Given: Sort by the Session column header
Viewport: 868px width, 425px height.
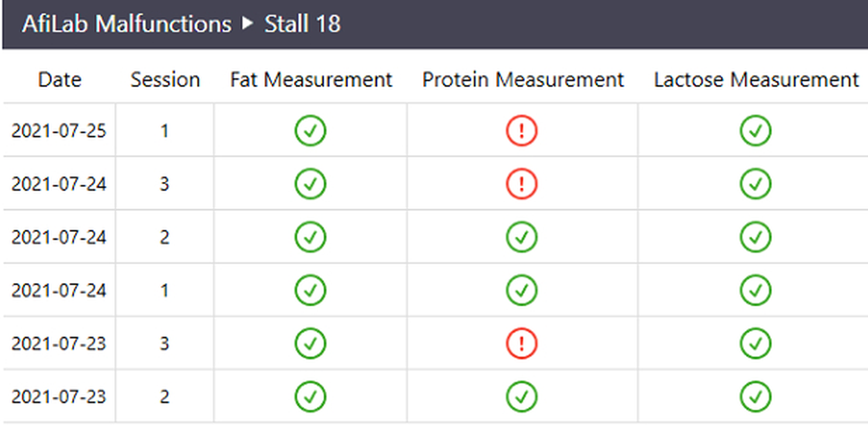Looking at the screenshot, I should pos(165,80).
